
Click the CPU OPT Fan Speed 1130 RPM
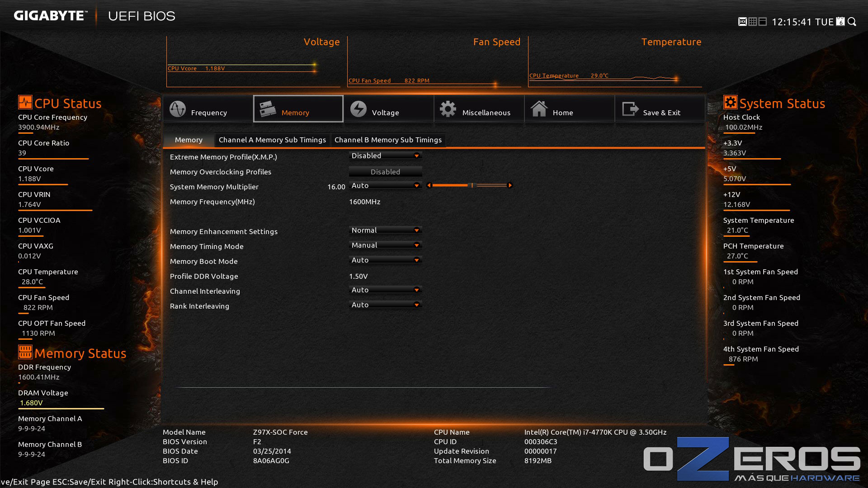38,333
